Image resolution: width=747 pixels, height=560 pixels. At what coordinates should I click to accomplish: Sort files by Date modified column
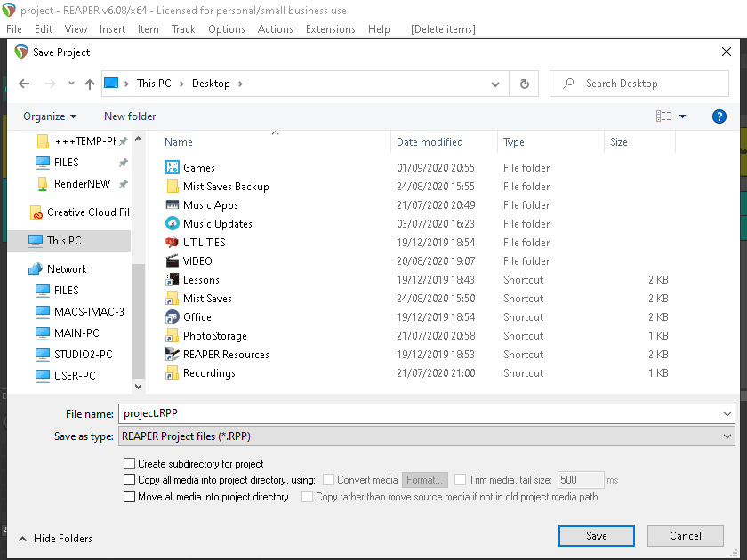point(430,142)
